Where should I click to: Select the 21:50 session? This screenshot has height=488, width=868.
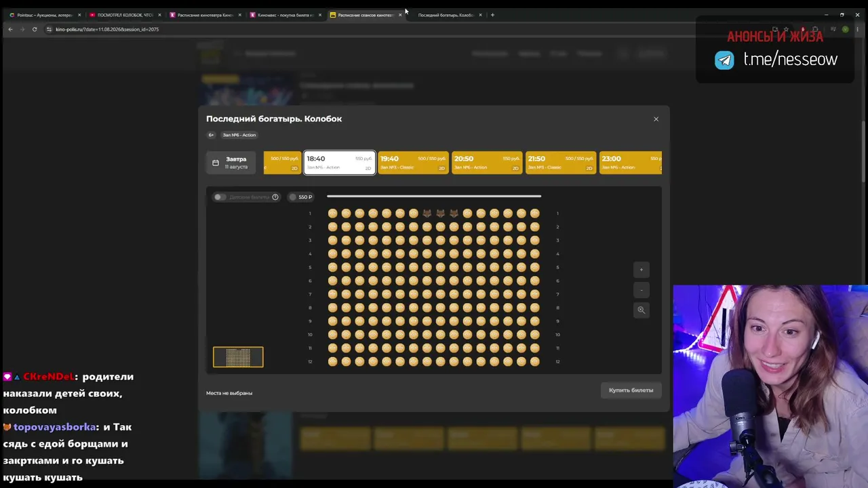coord(561,163)
